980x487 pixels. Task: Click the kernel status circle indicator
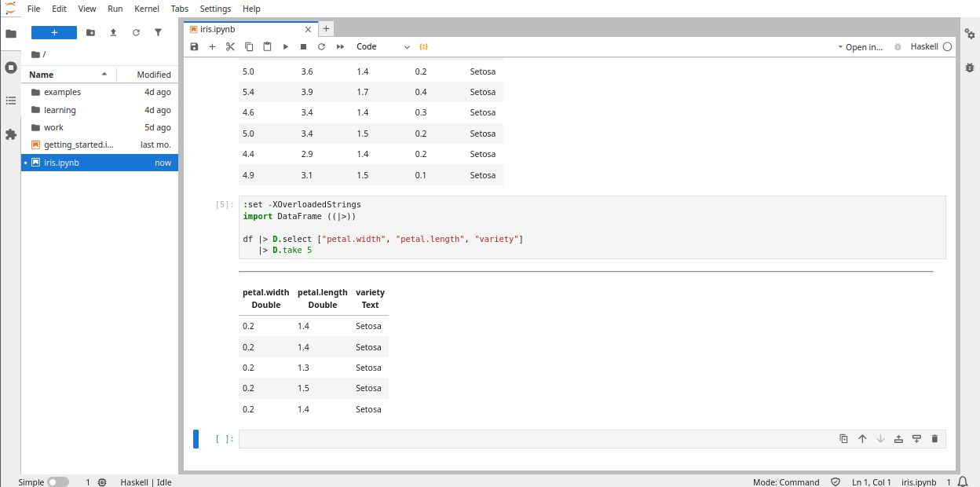coord(947,47)
